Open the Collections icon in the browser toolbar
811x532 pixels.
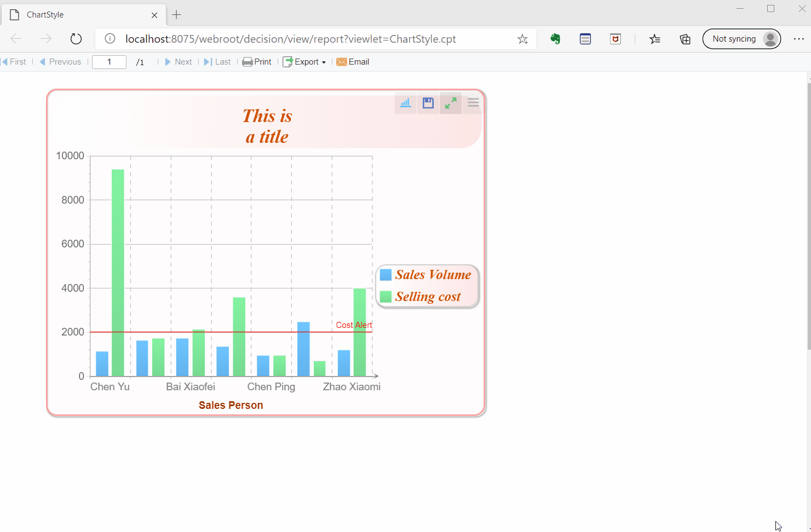pos(685,39)
